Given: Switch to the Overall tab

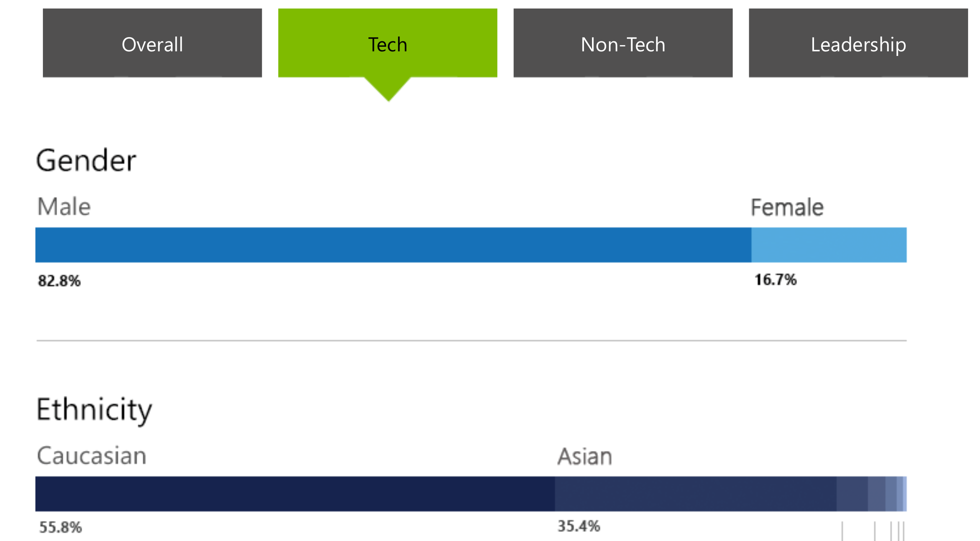Looking at the screenshot, I should point(152,43).
